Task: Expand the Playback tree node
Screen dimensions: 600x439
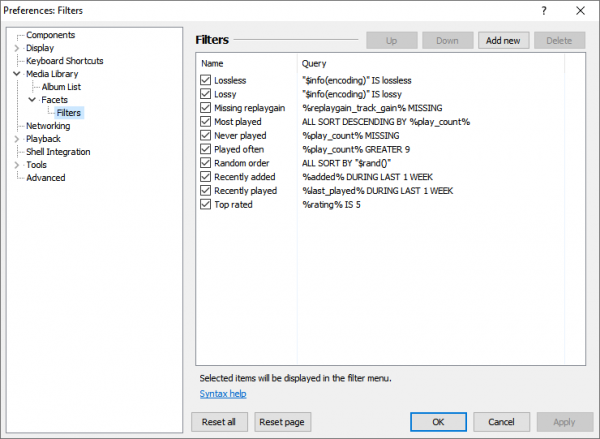Action: tap(16, 139)
